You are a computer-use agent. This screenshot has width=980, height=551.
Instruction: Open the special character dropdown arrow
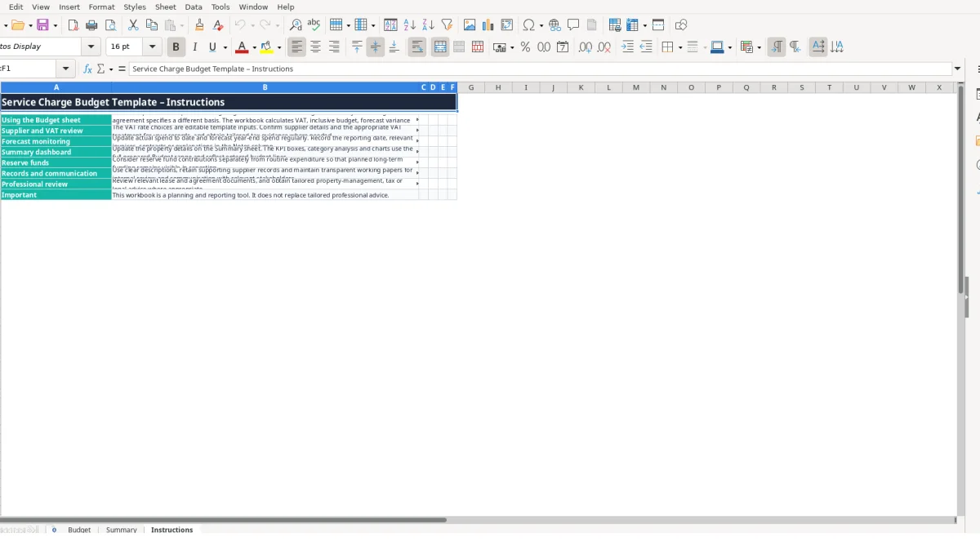tap(541, 25)
